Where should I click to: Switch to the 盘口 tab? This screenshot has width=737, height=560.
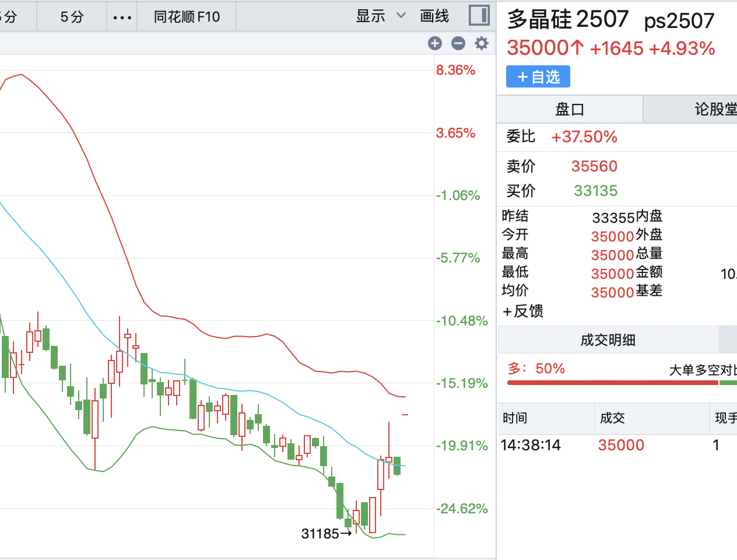pyautogui.click(x=570, y=109)
